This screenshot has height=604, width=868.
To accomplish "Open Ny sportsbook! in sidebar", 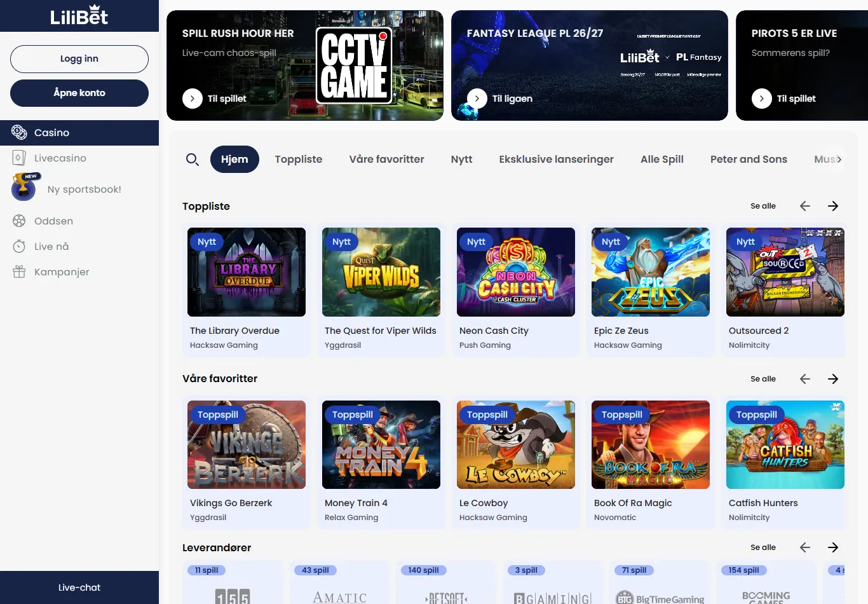I will click(x=79, y=189).
